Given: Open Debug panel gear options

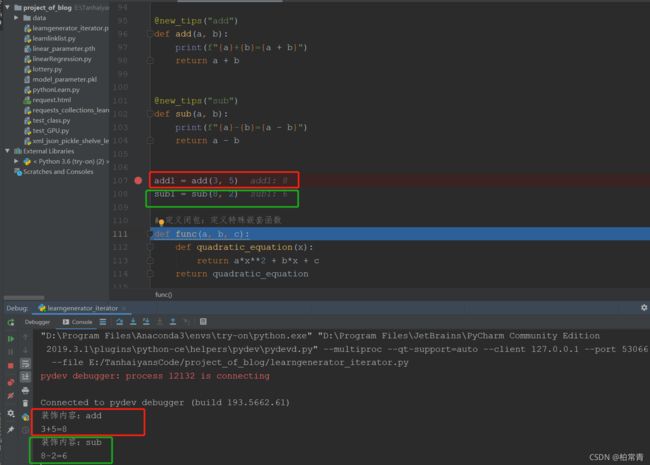Looking at the screenshot, I should [644, 308].
